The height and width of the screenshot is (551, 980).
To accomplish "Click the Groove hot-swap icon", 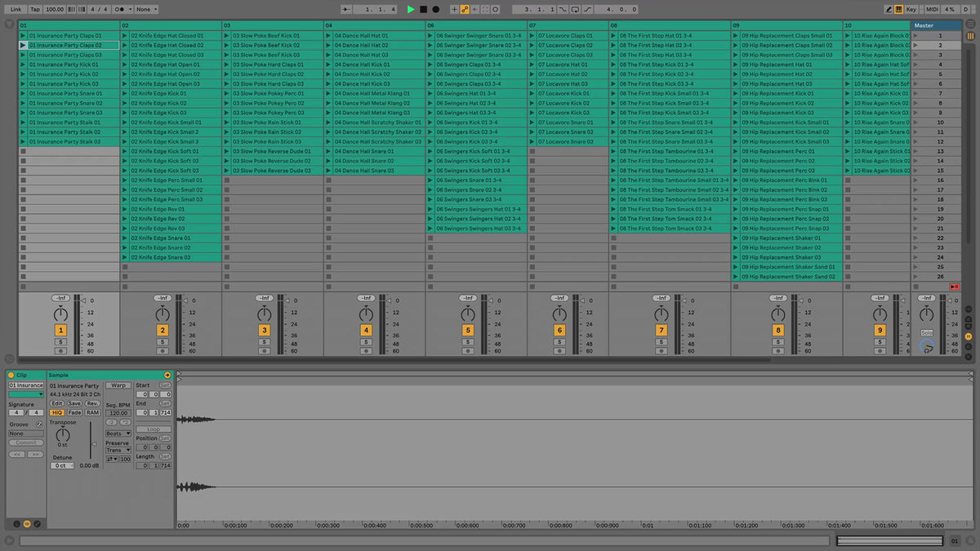I will [38, 424].
